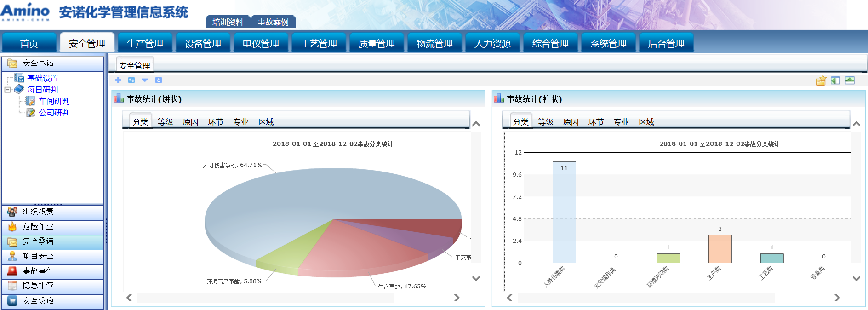Click the 人身伤害类 blue bar
Viewport: 868px width, 310px height.
point(564,212)
